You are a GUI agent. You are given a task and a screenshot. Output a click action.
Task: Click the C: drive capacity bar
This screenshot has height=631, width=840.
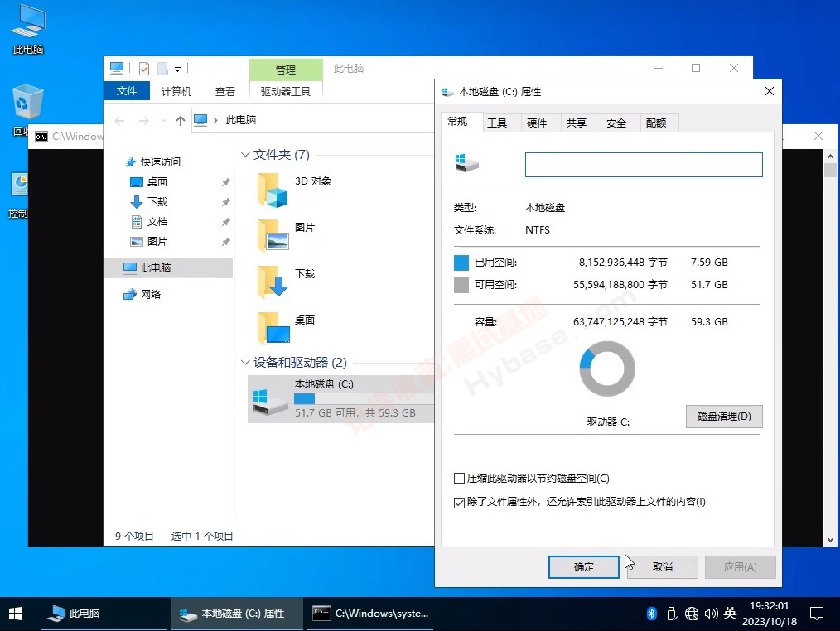click(x=364, y=399)
